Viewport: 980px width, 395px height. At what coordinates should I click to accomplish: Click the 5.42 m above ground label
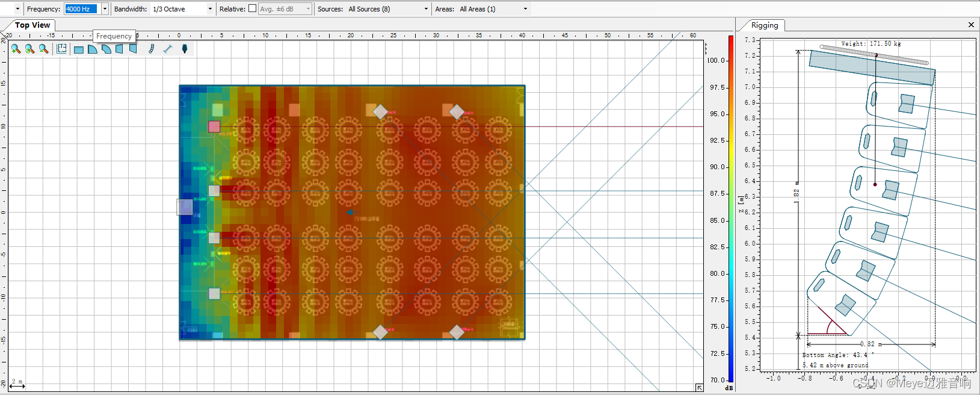point(835,365)
